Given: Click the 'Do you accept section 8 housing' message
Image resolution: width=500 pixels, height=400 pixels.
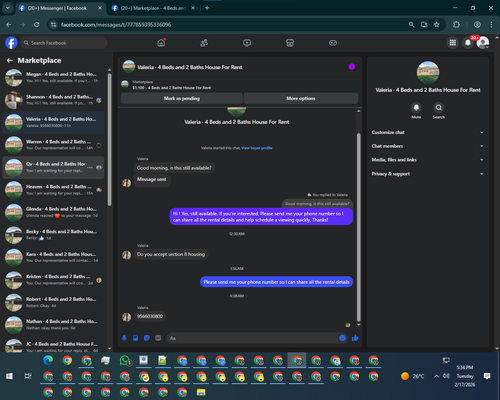Looking at the screenshot, I should click(x=171, y=254).
